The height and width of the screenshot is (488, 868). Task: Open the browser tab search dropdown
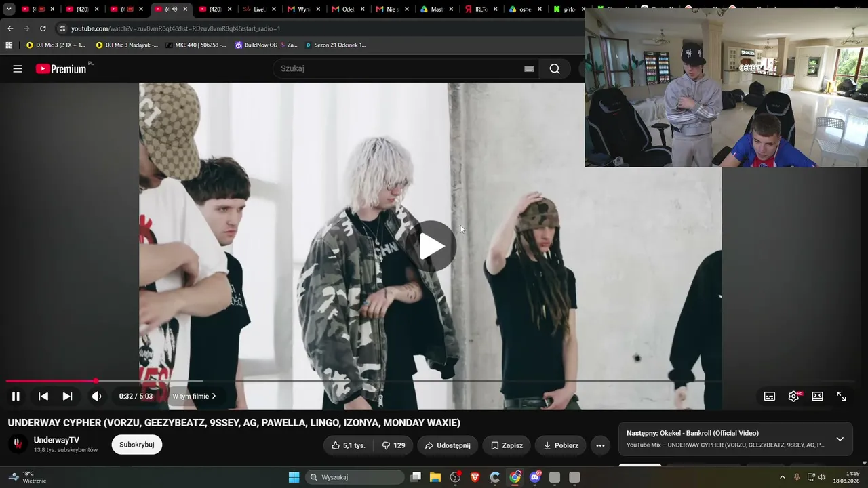coord(9,9)
